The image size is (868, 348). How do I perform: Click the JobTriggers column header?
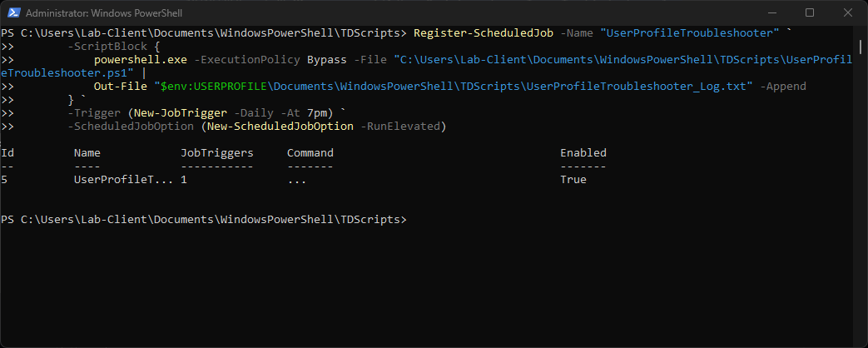coord(217,153)
